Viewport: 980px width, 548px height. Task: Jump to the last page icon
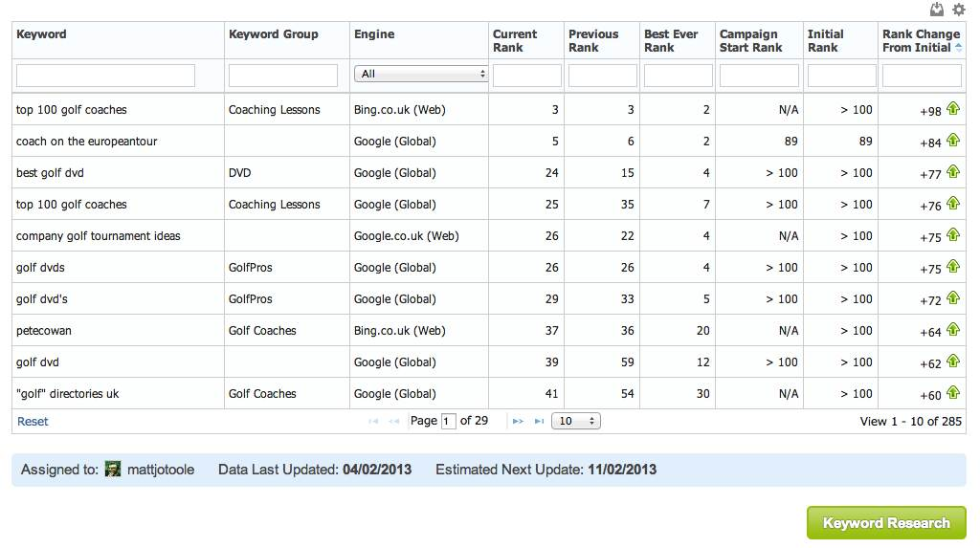(x=539, y=421)
